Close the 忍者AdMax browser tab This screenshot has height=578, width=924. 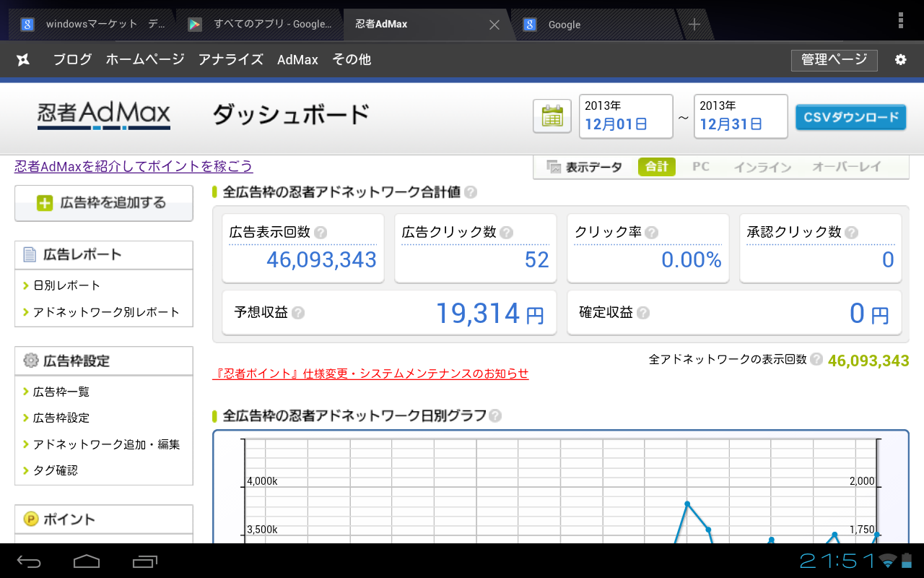[494, 25]
